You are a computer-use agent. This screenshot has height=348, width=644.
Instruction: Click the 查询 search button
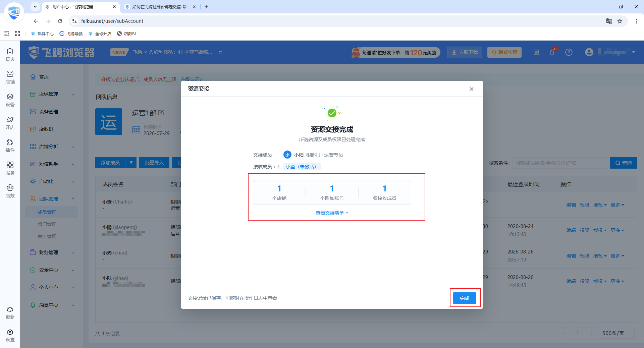[x=623, y=163]
